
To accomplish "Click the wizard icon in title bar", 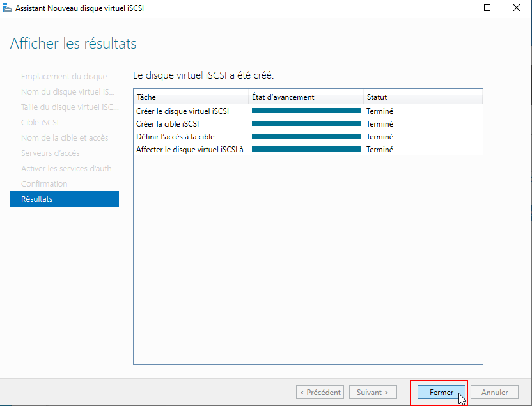I will pyautogui.click(x=6, y=8).
